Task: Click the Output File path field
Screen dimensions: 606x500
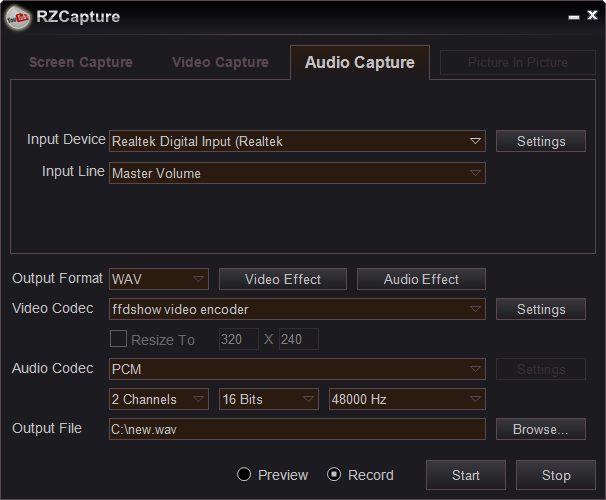Action: point(297,429)
